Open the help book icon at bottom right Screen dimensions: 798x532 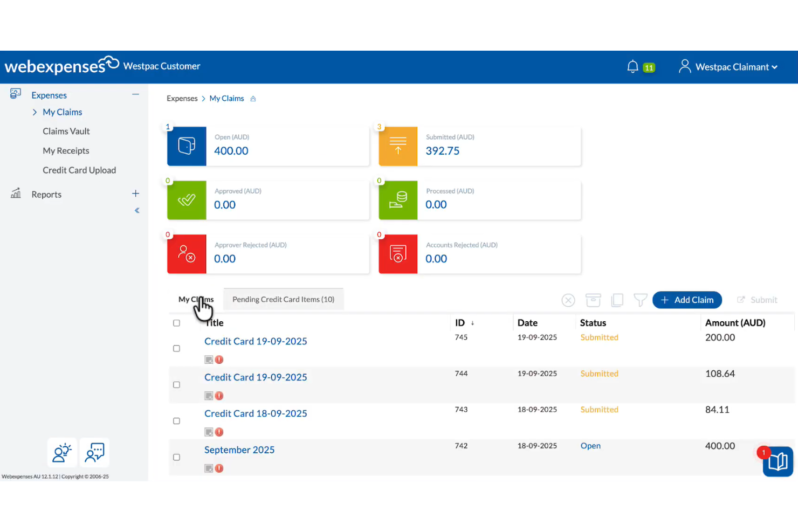coord(778,461)
